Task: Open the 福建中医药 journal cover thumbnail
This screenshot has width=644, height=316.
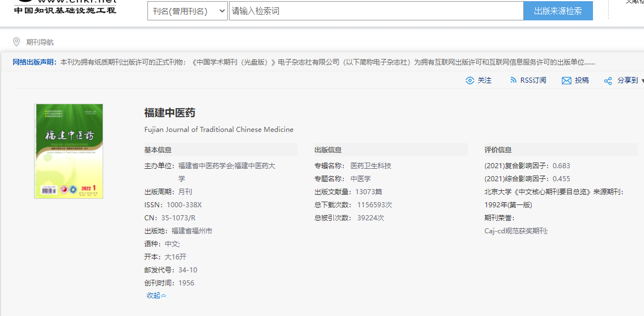Action: click(x=69, y=151)
